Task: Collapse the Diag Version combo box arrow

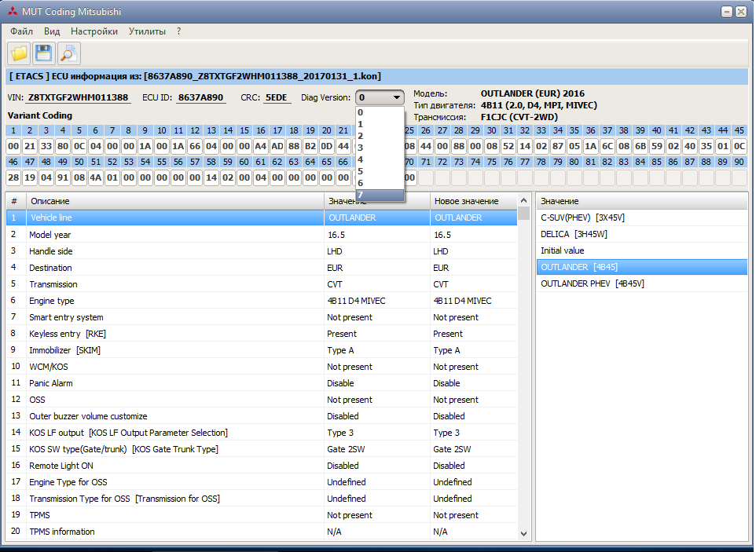Action: click(396, 97)
